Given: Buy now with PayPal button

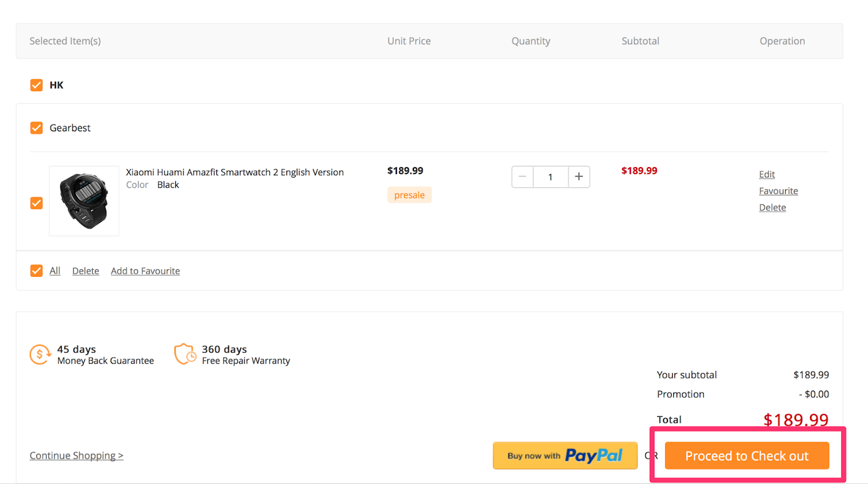Looking at the screenshot, I should click(565, 455).
